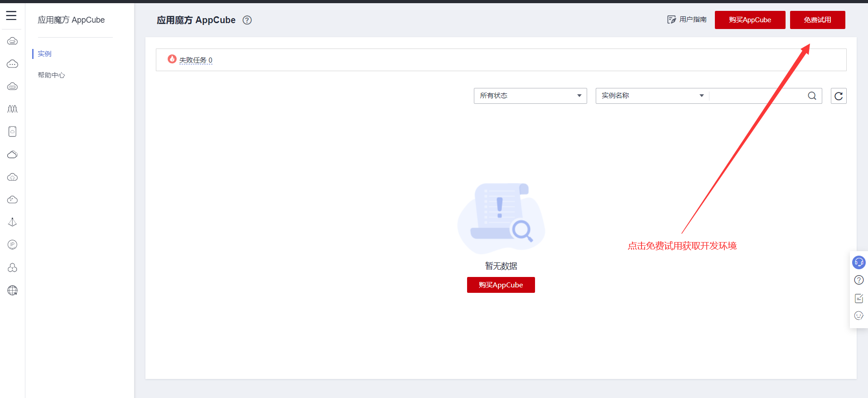
Task: Open the 帮助中心 menu item
Action: coord(51,75)
